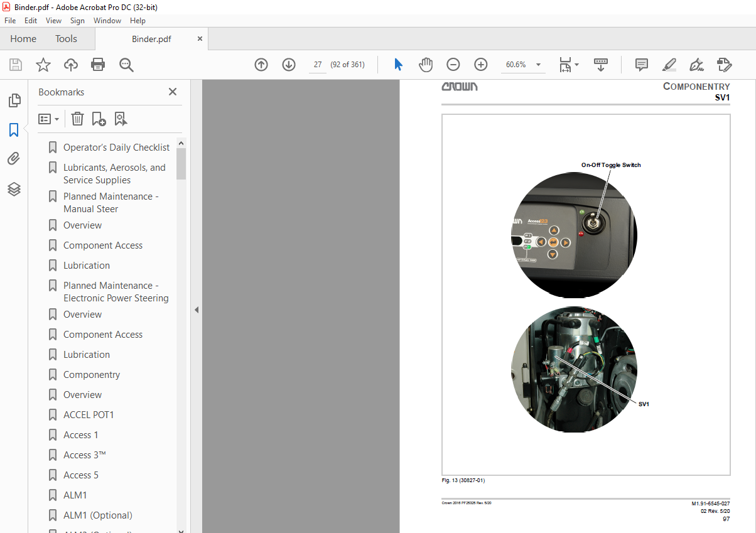Image resolution: width=756 pixels, height=533 pixels.
Task: Activate the selection arrow tool
Action: [398, 65]
